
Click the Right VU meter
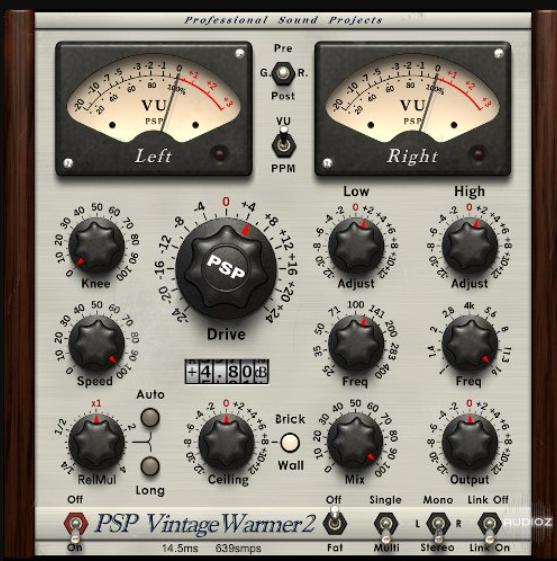(413, 109)
